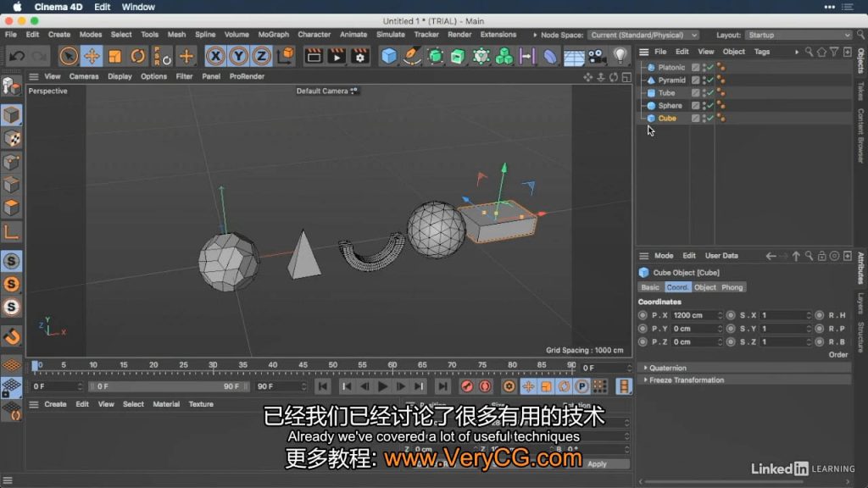The image size is (868, 488).
Task: Play the animation forward
Action: pos(382,386)
